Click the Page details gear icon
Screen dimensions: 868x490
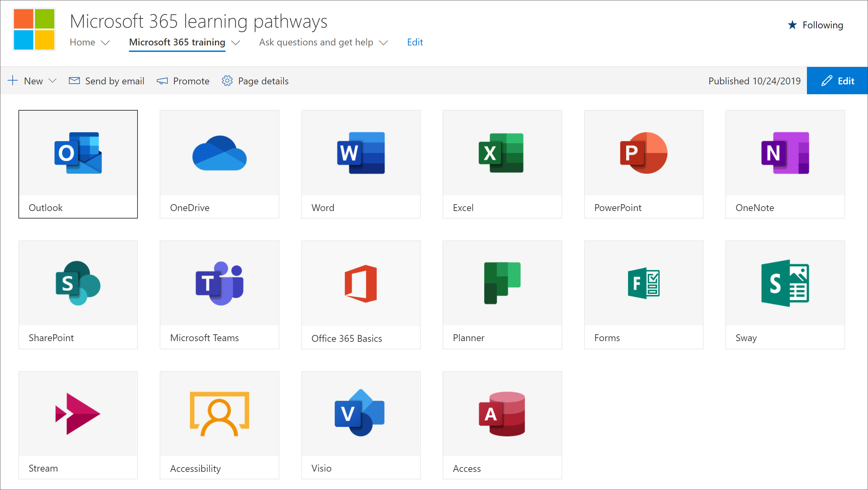[x=227, y=81]
